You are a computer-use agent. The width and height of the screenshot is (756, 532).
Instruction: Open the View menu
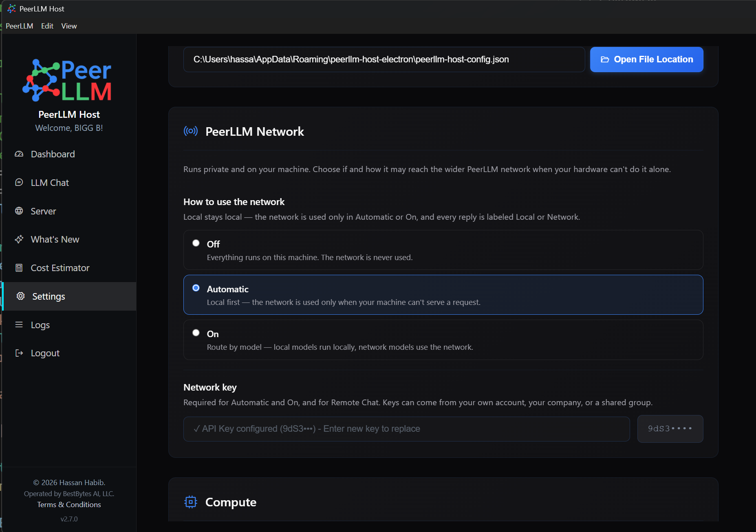point(69,26)
